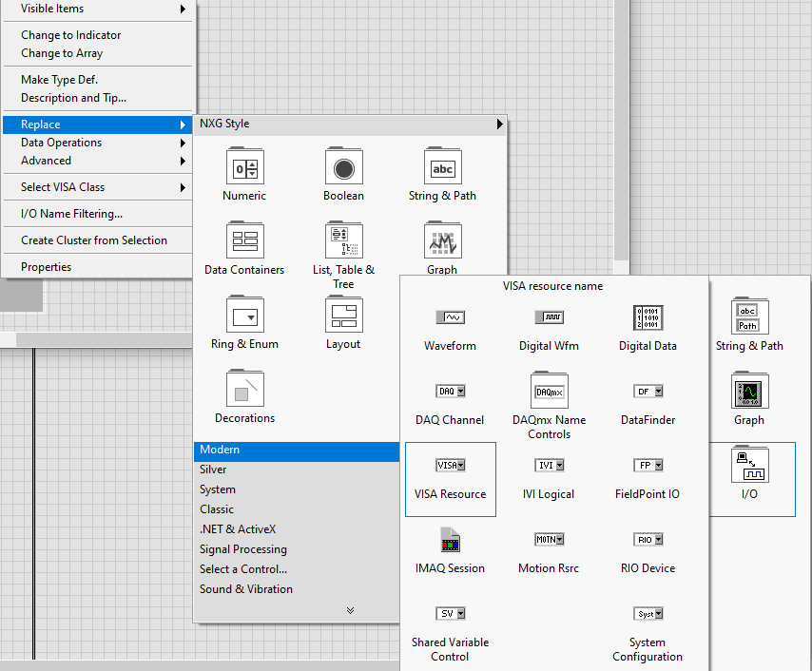Expand the NXG Style palette header
The width and height of the screenshot is (812, 671).
click(x=350, y=124)
